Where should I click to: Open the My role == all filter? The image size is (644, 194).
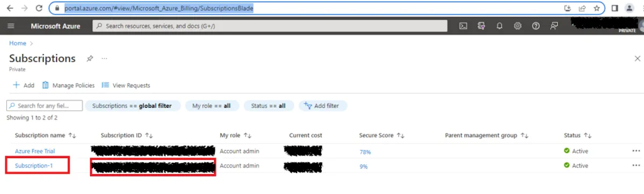(x=211, y=106)
